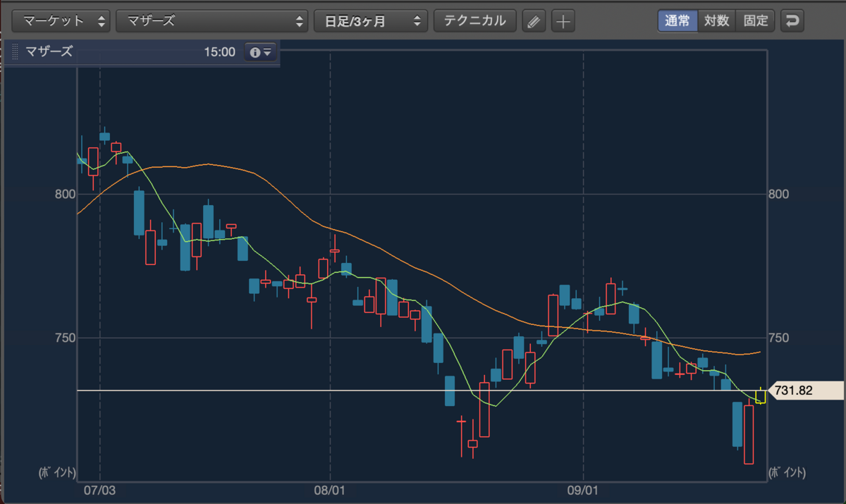Image resolution: width=846 pixels, height=504 pixels.
Task: Click the undo return arrow icon
Action: pyautogui.click(x=792, y=20)
